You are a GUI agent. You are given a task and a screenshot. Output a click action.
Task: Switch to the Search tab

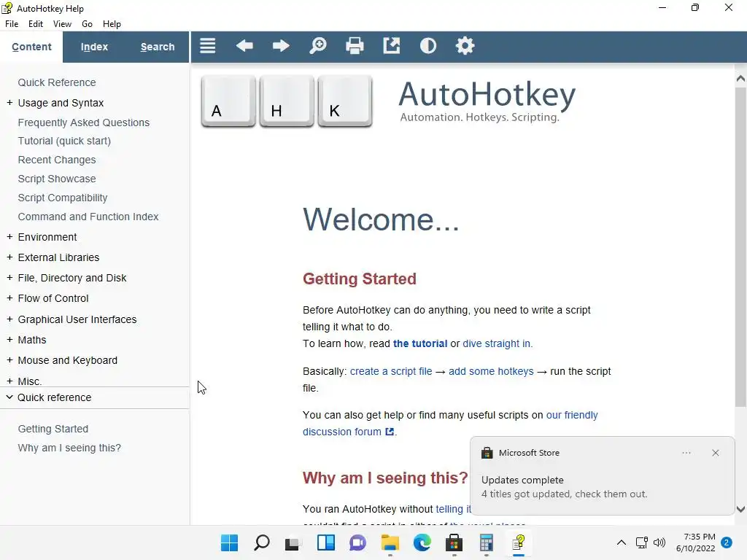[158, 47]
